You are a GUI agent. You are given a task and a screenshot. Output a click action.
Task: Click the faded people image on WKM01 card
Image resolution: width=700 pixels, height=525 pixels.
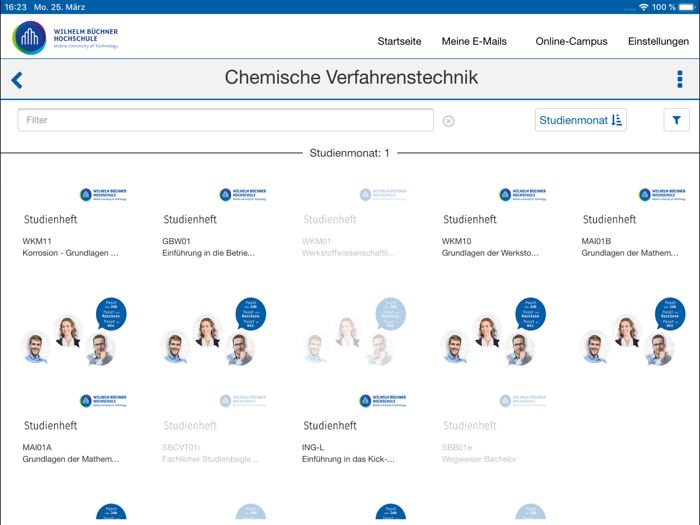point(354,332)
